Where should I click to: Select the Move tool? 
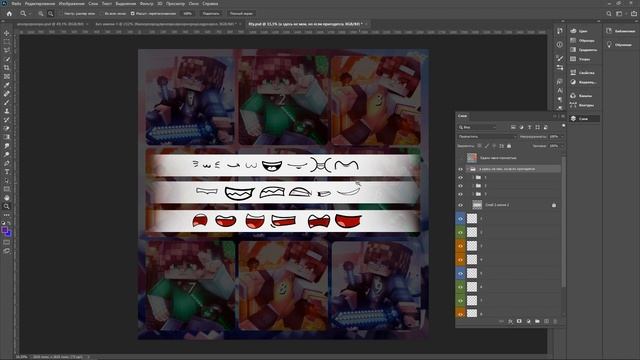[7, 33]
